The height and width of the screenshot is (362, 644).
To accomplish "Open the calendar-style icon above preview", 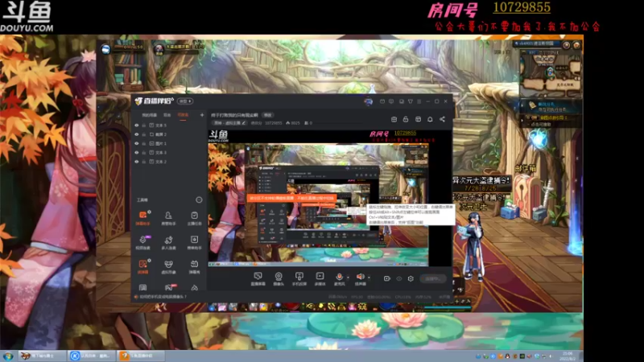I will pyautogui.click(x=418, y=119).
